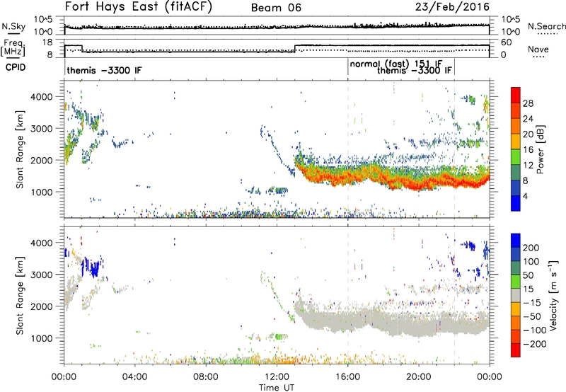Image resolution: width=566 pixels, height=392 pixels.
Task: Click the red bottom segment of Velocity colorbar
Action: coord(516,350)
